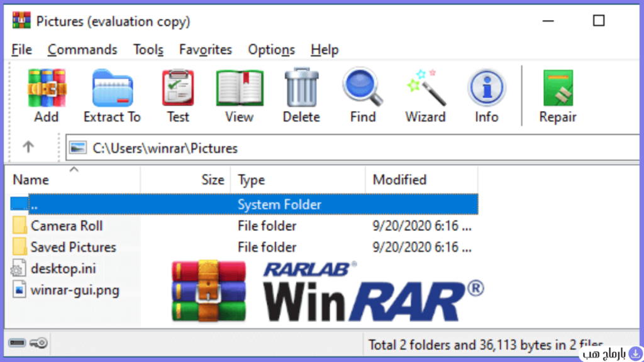Open the File menu
This screenshot has height=362, width=644.
[x=22, y=50]
